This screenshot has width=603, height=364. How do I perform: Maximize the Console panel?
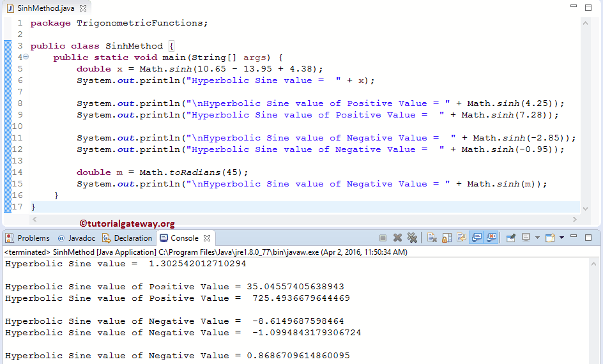588,238
